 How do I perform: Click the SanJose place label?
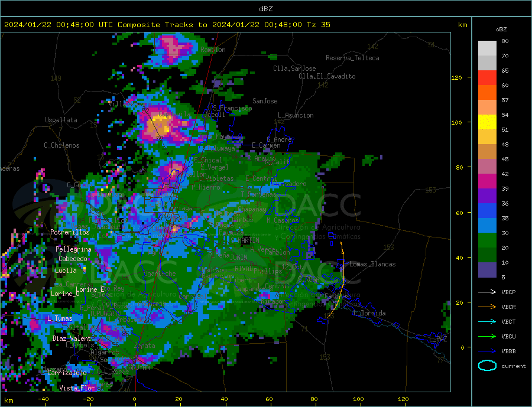point(265,101)
